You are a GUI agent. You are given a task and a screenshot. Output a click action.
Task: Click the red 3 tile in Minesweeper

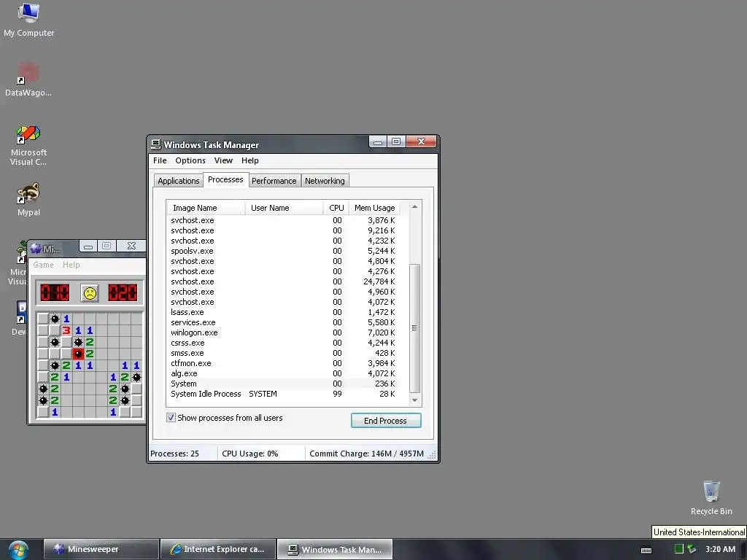(66, 330)
